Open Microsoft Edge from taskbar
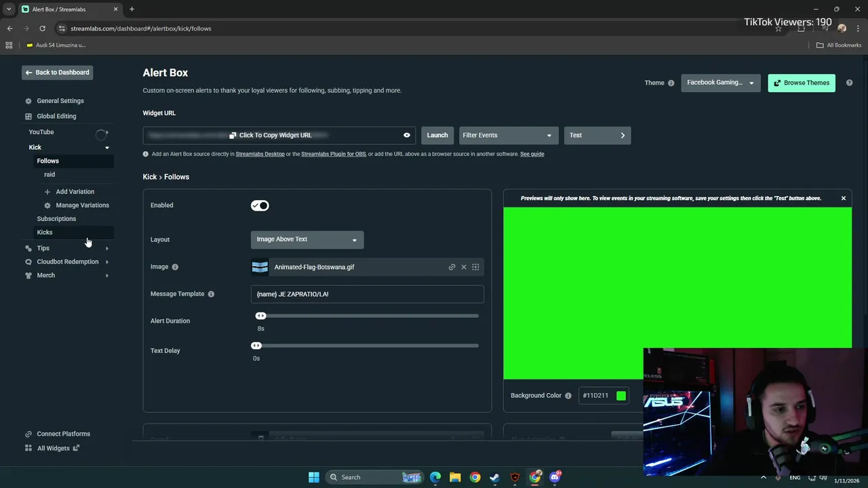The width and height of the screenshot is (868, 488). click(435, 477)
